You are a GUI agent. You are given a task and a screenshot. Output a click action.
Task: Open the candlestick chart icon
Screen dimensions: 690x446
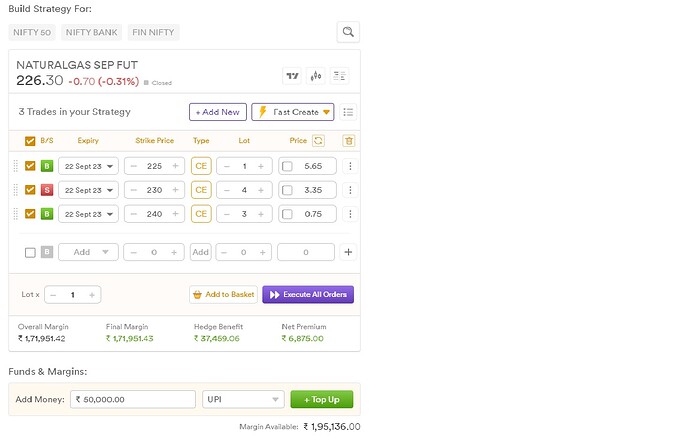point(316,76)
